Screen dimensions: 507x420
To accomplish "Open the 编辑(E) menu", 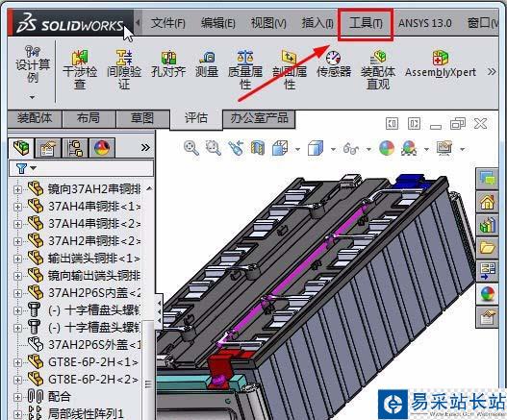I will (x=218, y=23).
